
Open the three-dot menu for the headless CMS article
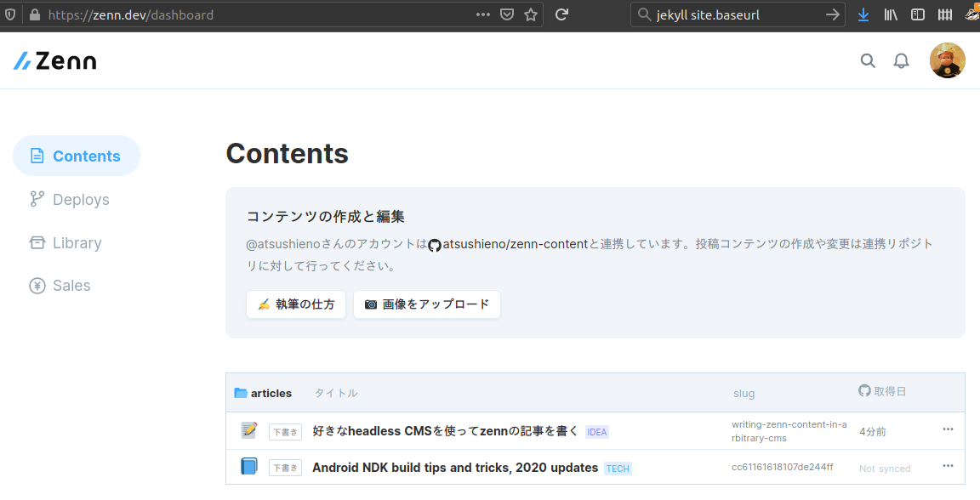coord(948,430)
